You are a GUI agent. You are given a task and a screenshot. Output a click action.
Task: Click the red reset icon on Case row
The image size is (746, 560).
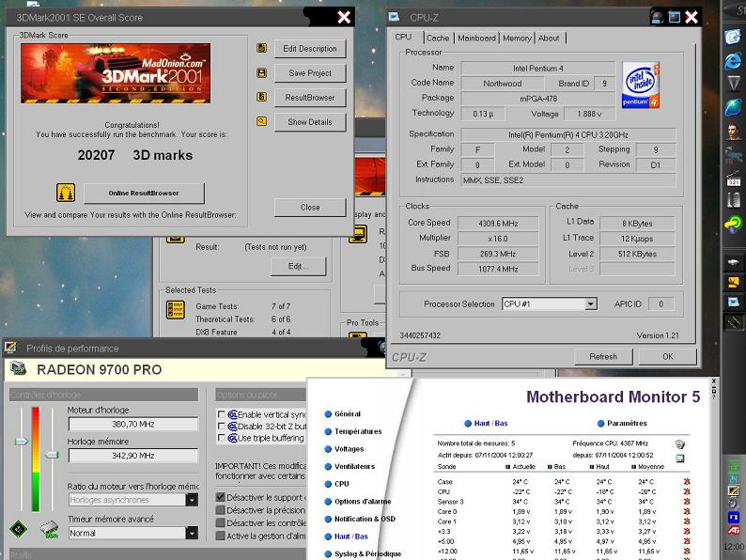tap(687, 481)
